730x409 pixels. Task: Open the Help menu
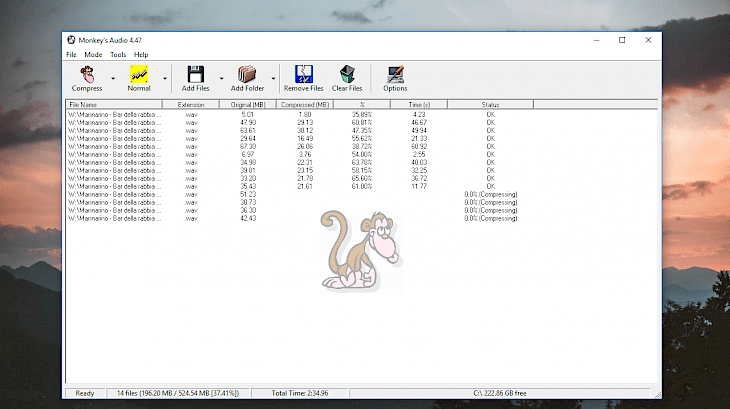[x=141, y=54]
